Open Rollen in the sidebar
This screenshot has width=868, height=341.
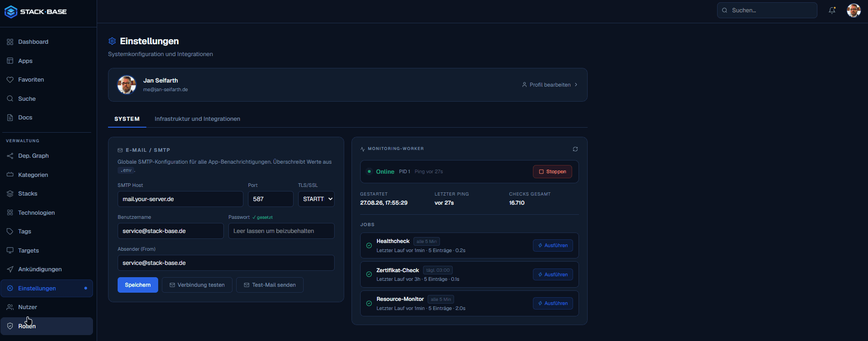(x=47, y=326)
